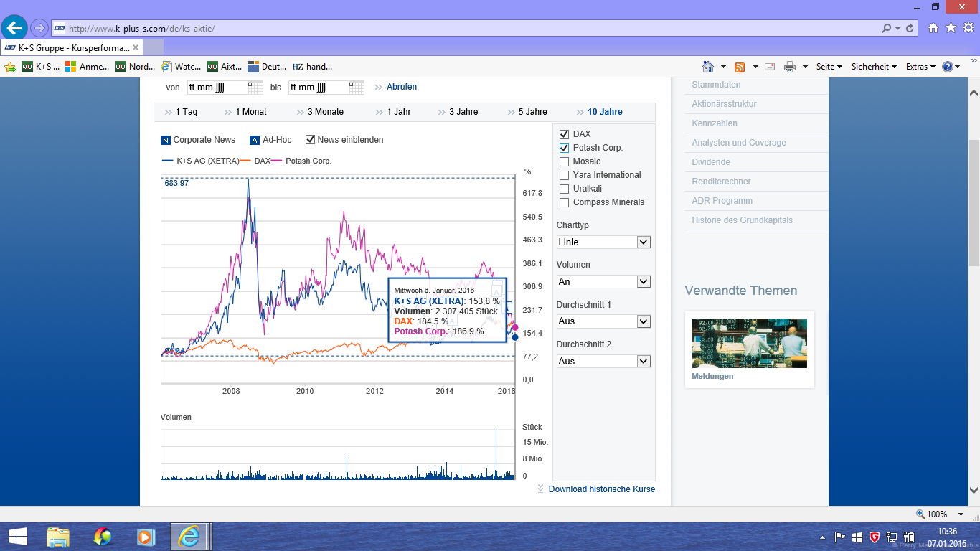Click the 'Abrufen' link
This screenshot has height=551, width=980.
(401, 87)
